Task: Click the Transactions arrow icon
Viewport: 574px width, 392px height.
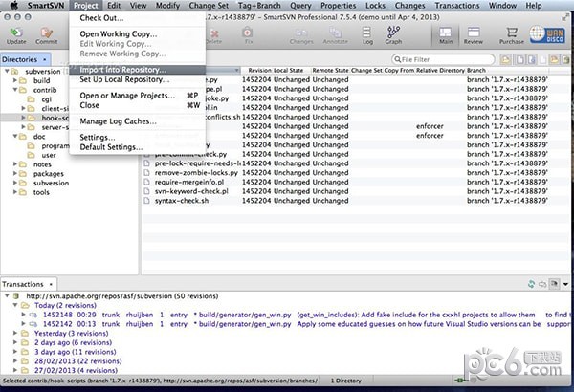Action: coord(542,284)
